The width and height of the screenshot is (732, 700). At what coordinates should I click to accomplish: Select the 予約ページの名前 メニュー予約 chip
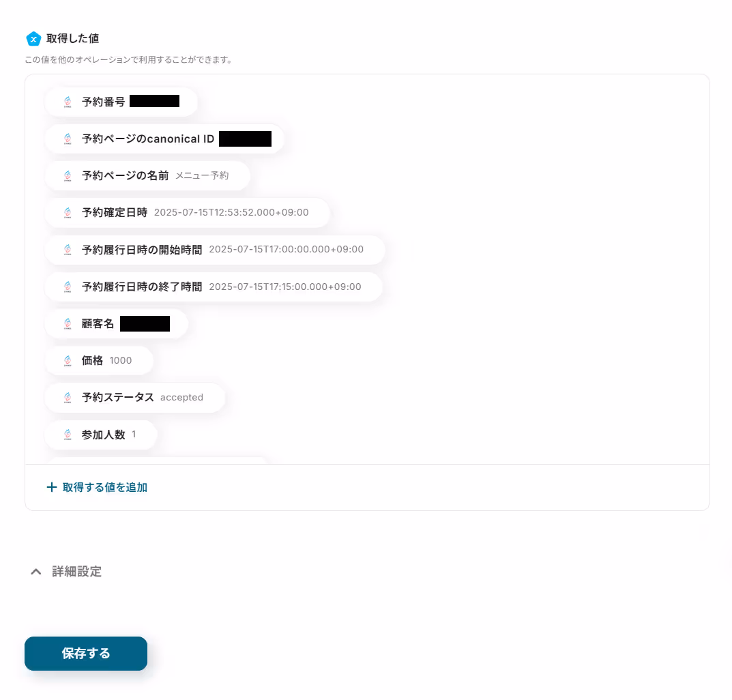(147, 175)
